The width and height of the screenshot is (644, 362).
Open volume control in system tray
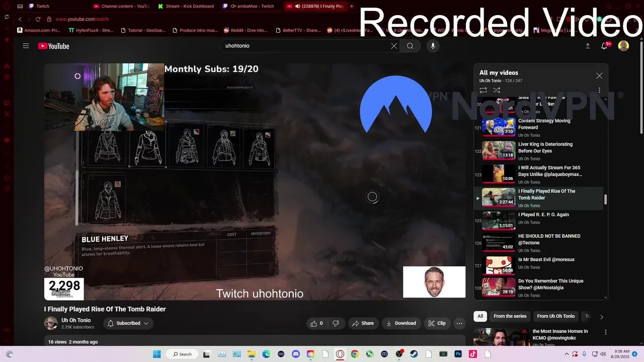[603, 354]
